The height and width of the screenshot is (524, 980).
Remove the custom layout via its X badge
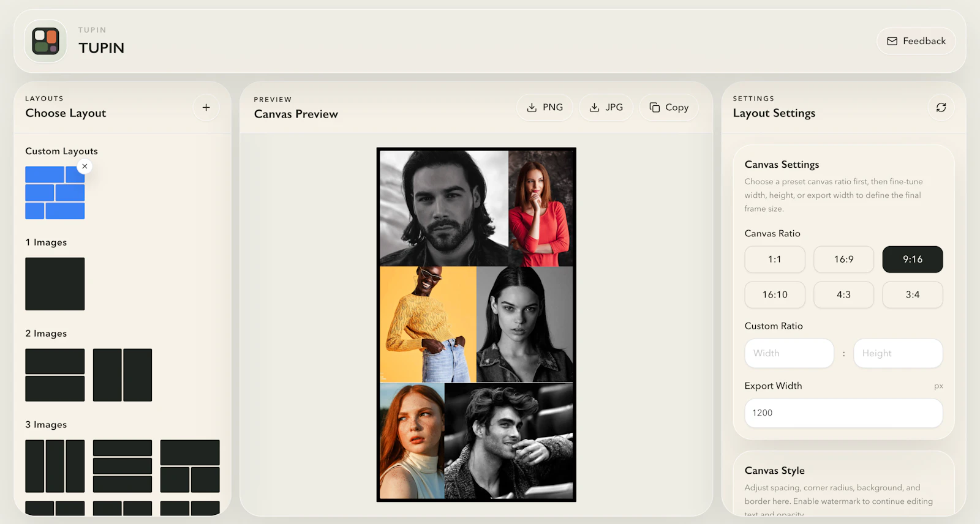(85, 166)
